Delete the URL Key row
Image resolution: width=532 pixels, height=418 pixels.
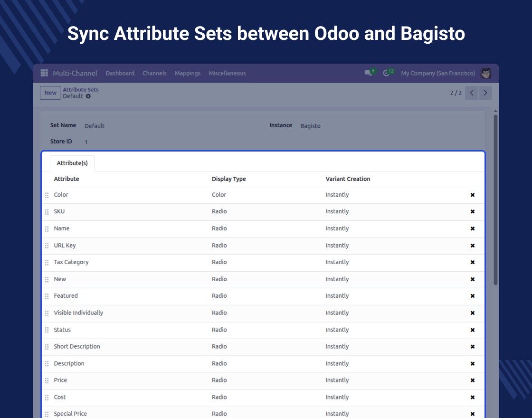point(472,245)
